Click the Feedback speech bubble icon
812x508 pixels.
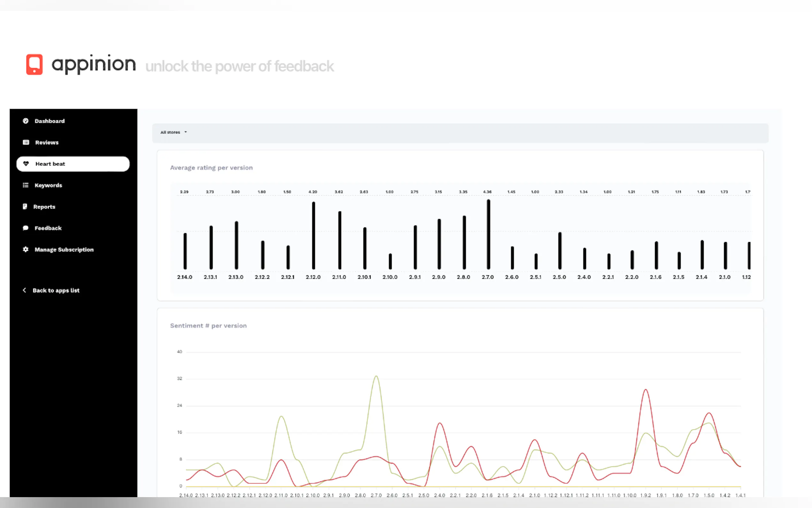[x=26, y=228]
